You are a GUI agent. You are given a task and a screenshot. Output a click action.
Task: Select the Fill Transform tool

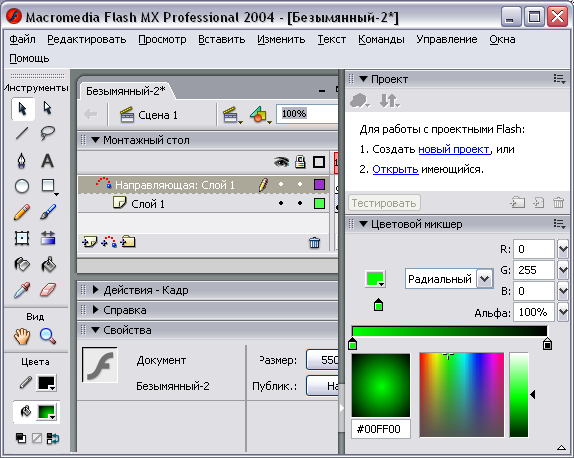pos(48,238)
